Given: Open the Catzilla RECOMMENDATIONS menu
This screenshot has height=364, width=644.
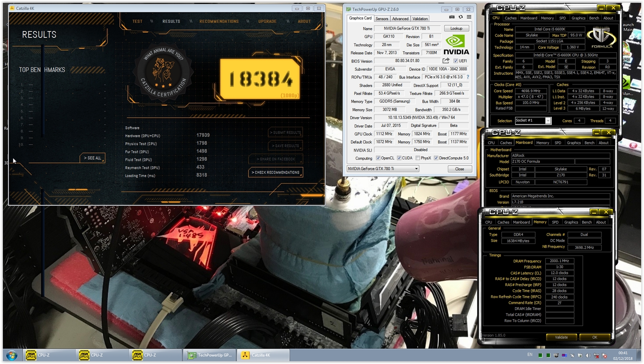Looking at the screenshot, I should [x=219, y=21].
